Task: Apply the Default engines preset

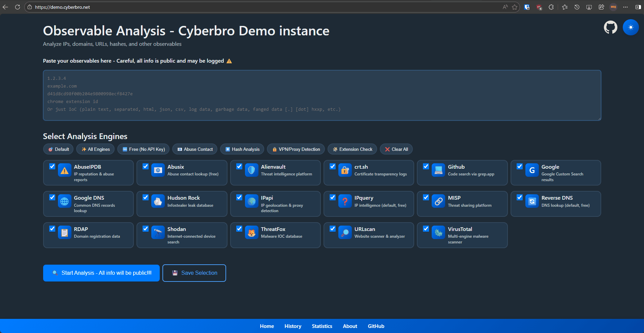Action: (x=58, y=149)
